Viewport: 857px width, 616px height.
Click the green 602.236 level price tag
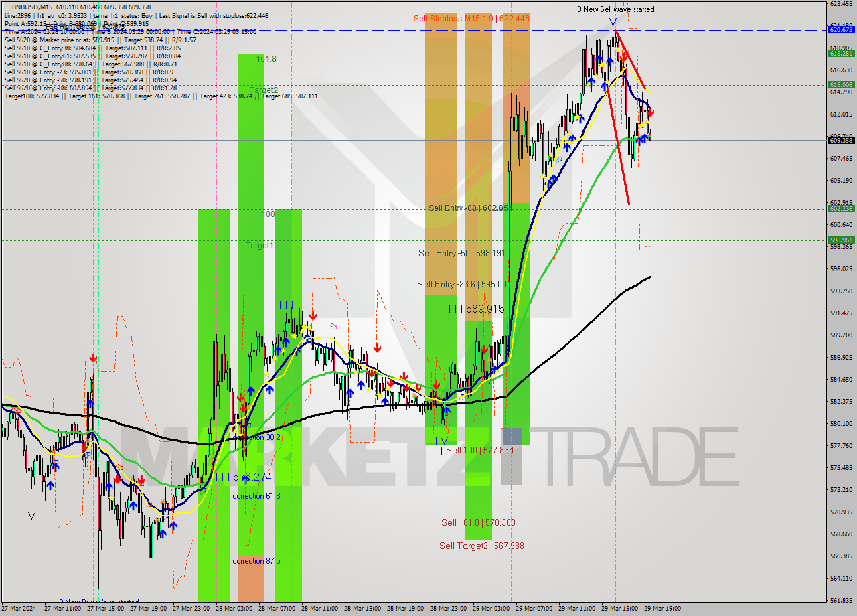pyautogui.click(x=841, y=208)
